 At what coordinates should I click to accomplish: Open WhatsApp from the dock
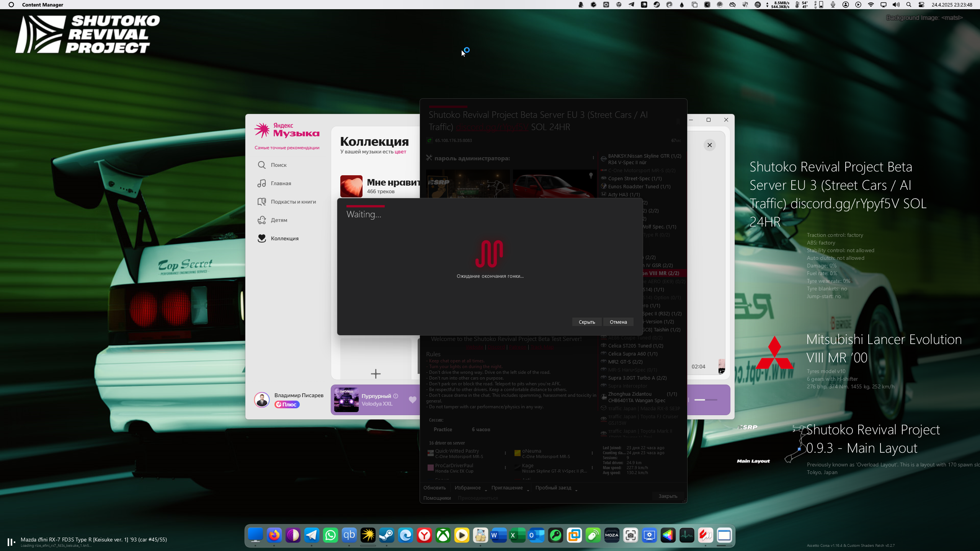(x=330, y=535)
